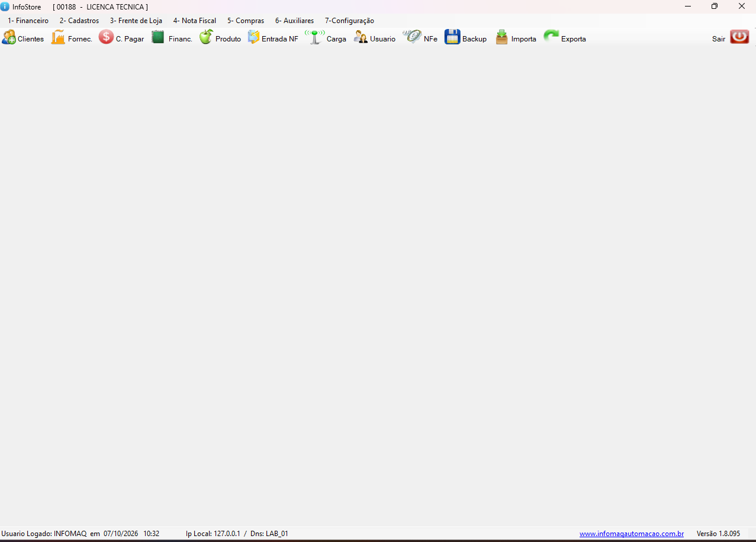The height and width of the screenshot is (542, 756).
Task: Open Produto green apple icon
Action: coord(206,37)
